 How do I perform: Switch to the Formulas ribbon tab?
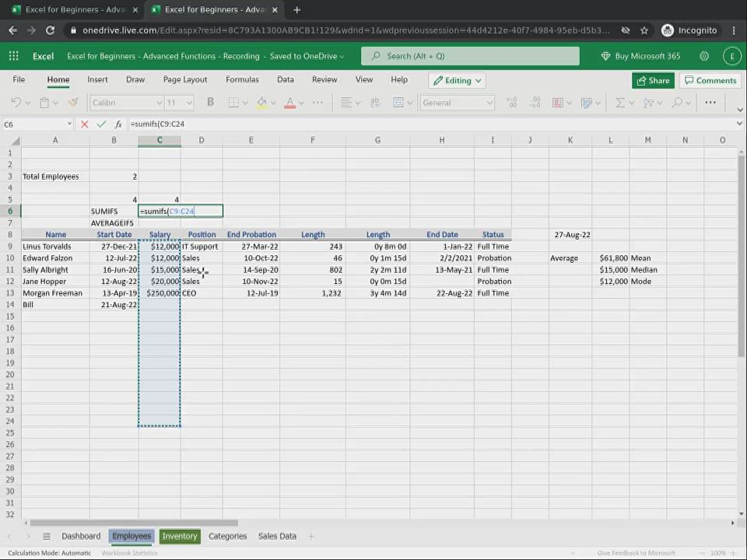pyautogui.click(x=242, y=79)
